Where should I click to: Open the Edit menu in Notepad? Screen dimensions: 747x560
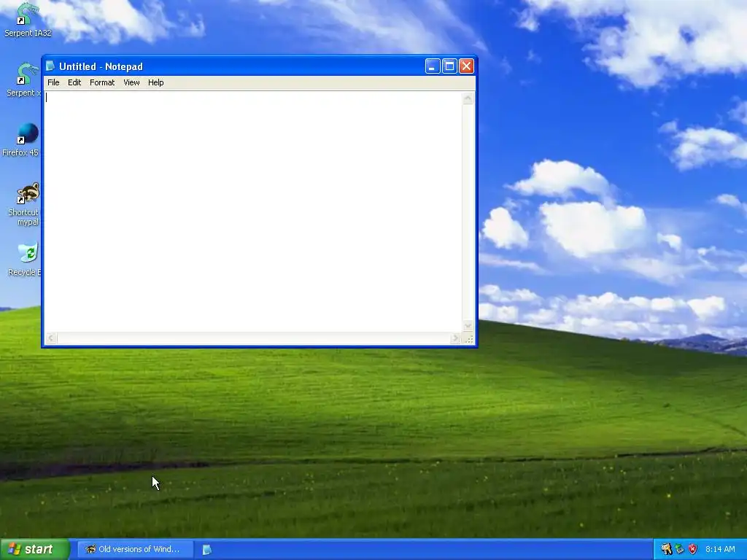(x=74, y=82)
